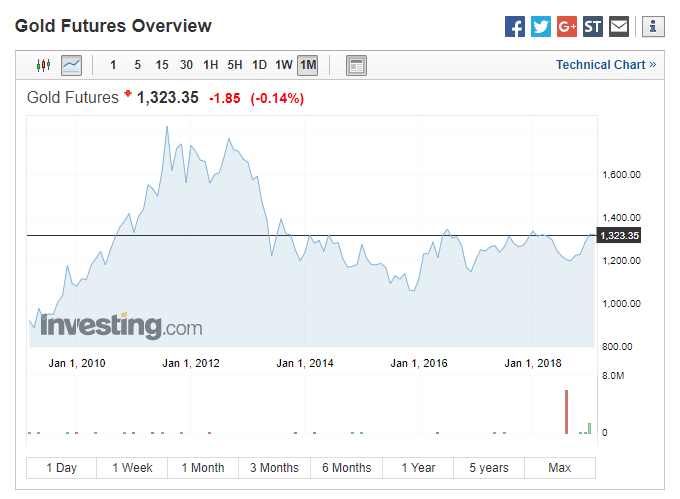This screenshot has width=680, height=499.
Task: Select area chart type icon
Action: click(x=71, y=66)
